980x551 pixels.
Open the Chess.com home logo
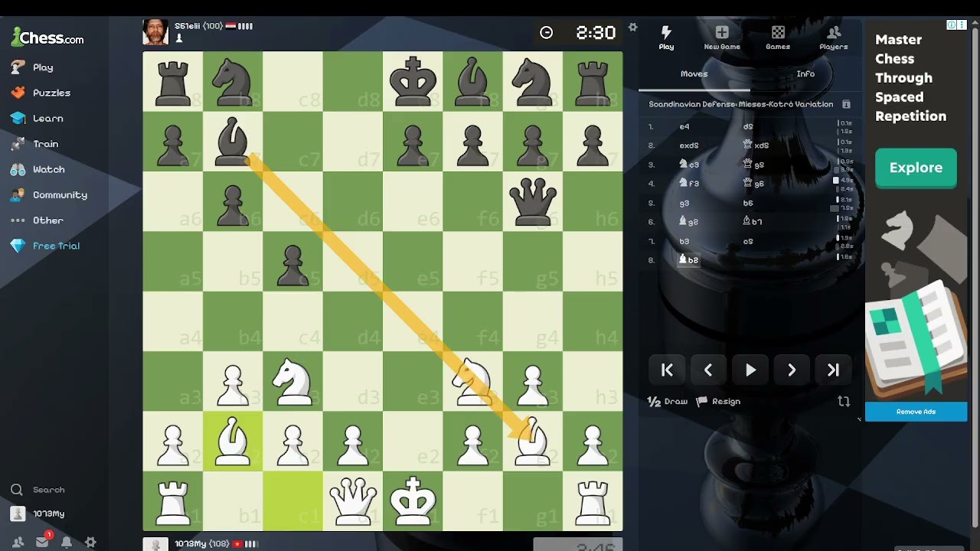click(47, 37)
